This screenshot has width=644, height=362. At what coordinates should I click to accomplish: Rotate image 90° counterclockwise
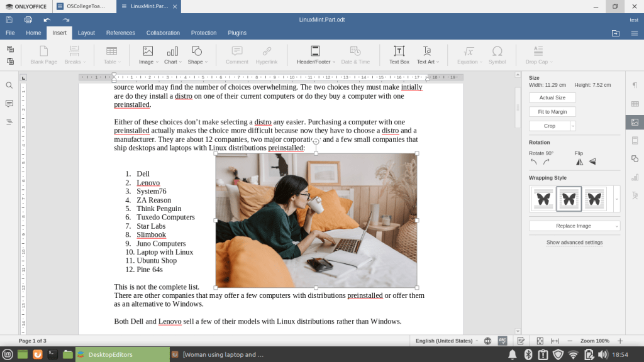pyautogui.click(x=534, y=162)
